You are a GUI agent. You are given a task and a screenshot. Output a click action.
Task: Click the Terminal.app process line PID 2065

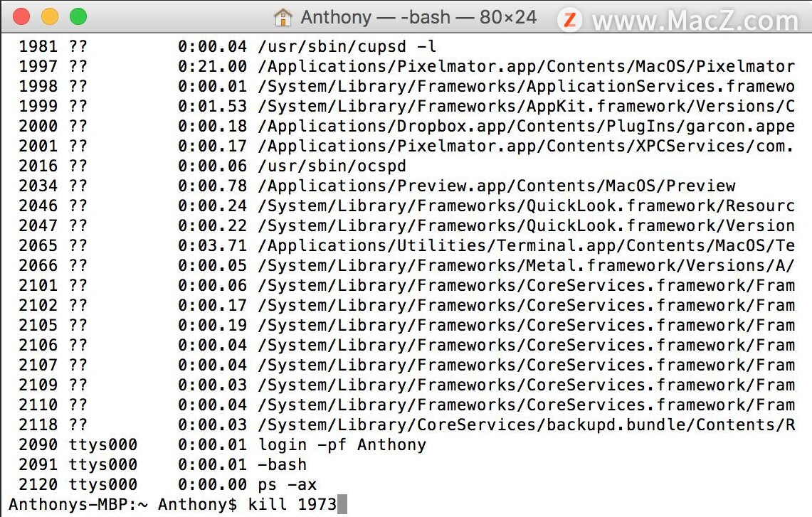tap(406, 246)
